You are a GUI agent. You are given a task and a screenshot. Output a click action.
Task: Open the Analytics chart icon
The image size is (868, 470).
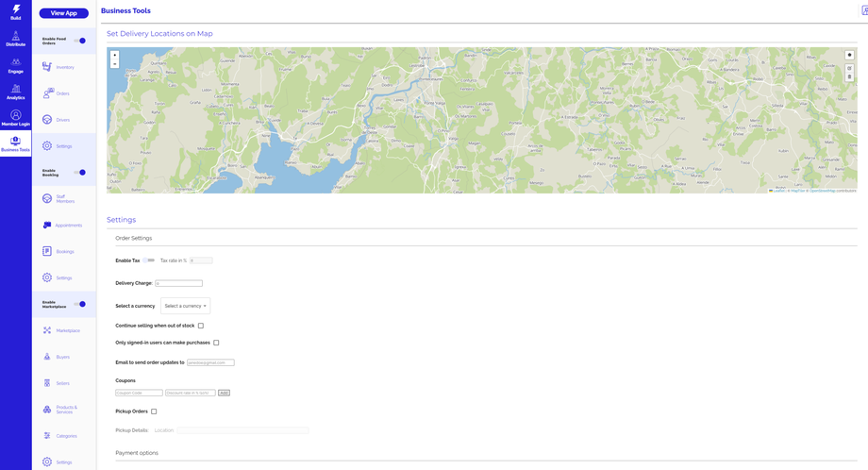pos(15,89)
